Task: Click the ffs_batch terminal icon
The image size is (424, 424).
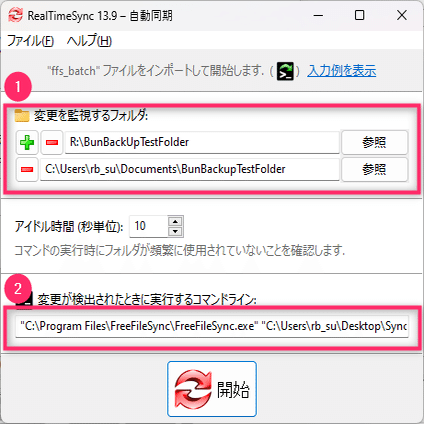Action: 286,71
